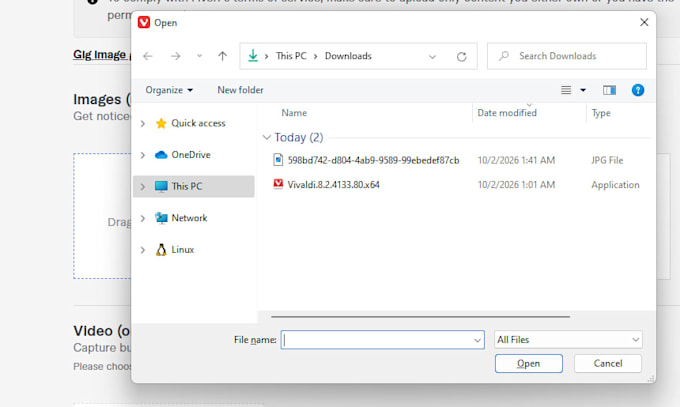Sort by Type column
This screenshot has width=680, height=407.
(601, 113)
